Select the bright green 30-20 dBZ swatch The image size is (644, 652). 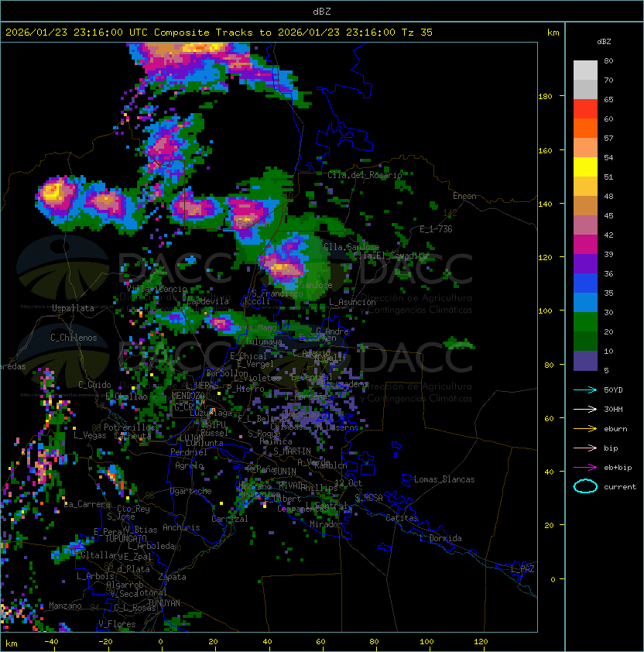point(585,322)
